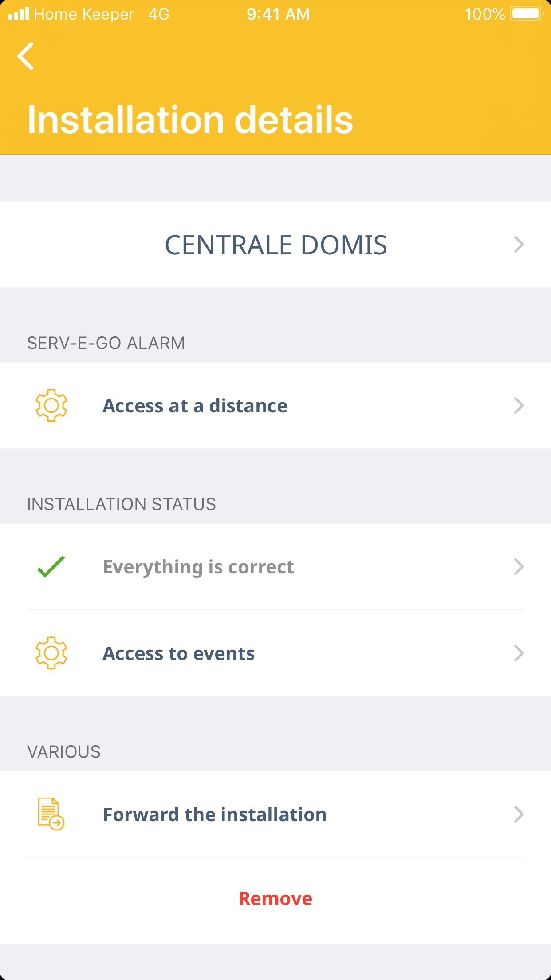Tap the Installation details header title
This screenshot has width=551, height=980.
coord(190,120)
